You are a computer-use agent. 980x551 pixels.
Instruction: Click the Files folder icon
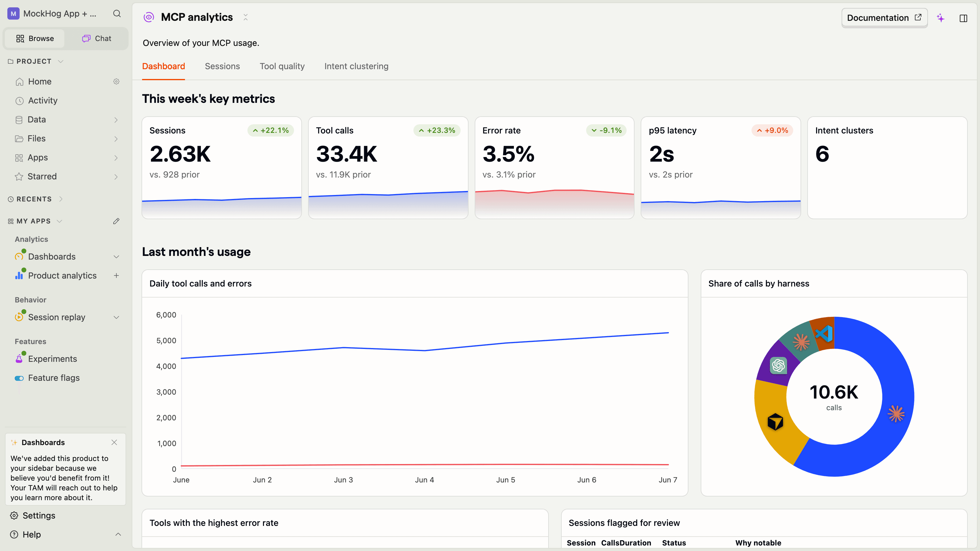tap(19, 138)
